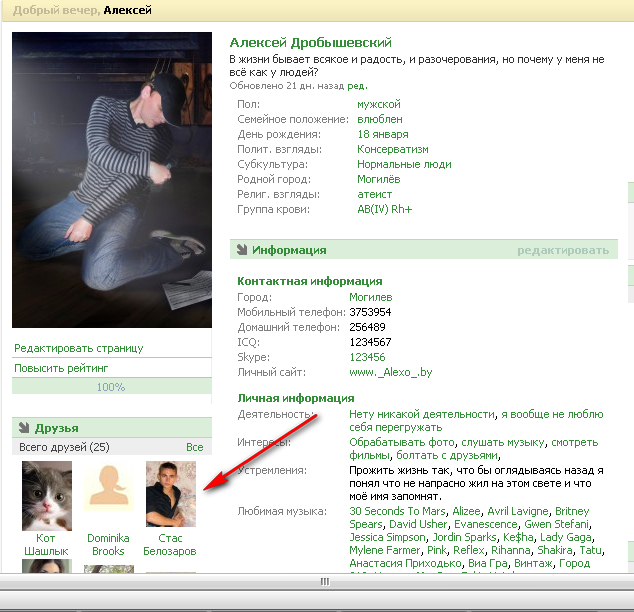
Task: Click music link Lady Gaga
Action: pyautogui.click(x=566, y=537)
